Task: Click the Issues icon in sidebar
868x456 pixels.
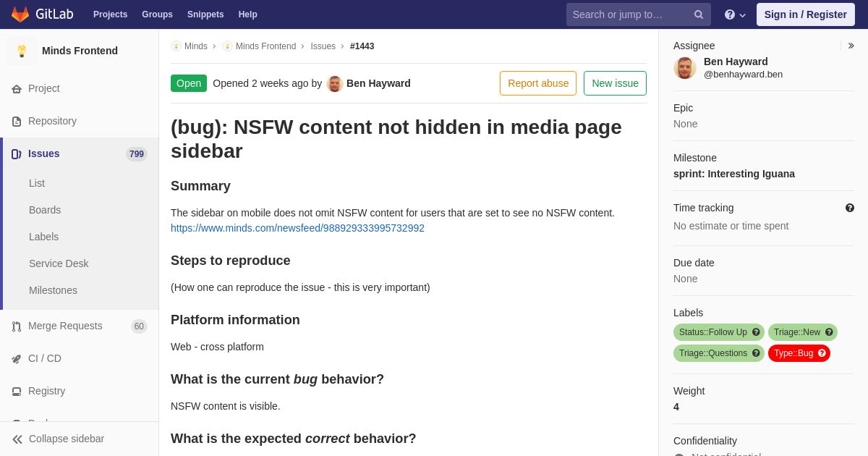Action: (17, 154)
